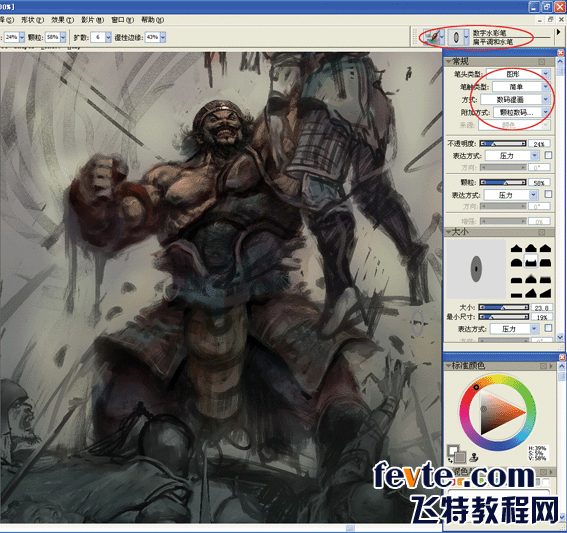Image resolution: width=567 pixels, height=533 pixels.
Task: Open the 帮助 help menu
Action: [x=152, y=20]
